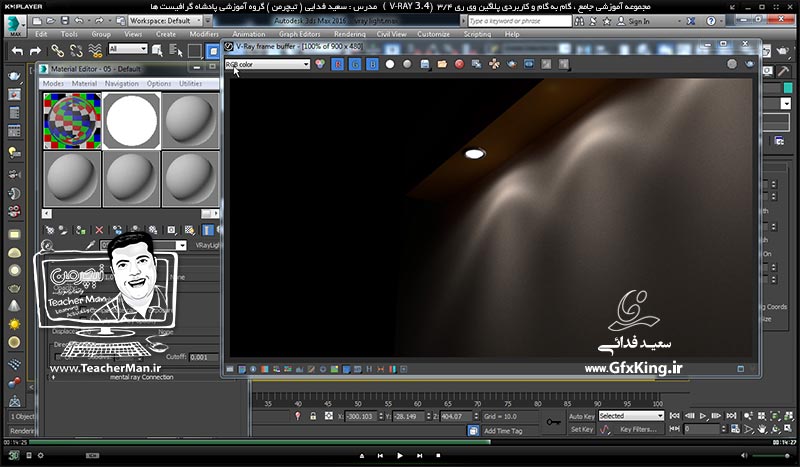Click the light bulb icon in left toolbar
The image size is (800, 467).
pos(14,153)
